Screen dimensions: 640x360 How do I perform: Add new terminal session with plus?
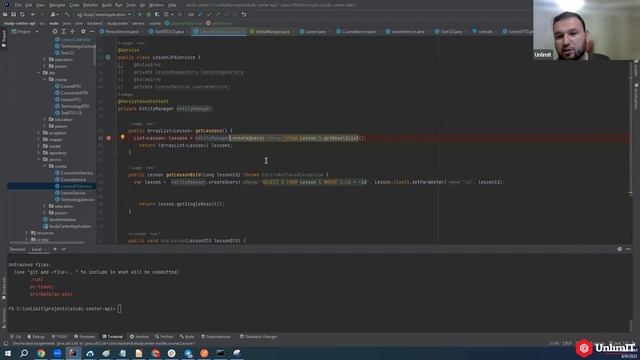coord(55,249)
